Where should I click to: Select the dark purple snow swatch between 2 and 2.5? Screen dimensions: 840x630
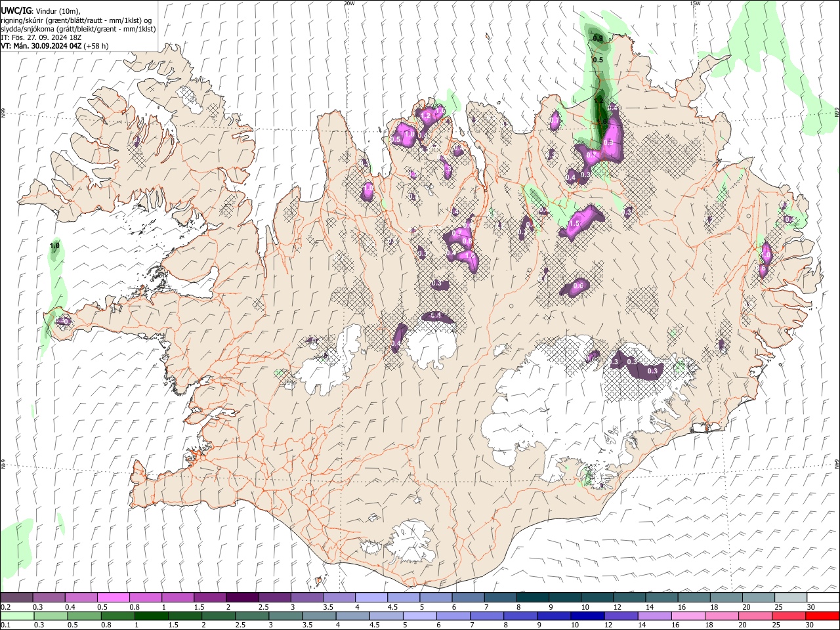(x=241, y=597)
